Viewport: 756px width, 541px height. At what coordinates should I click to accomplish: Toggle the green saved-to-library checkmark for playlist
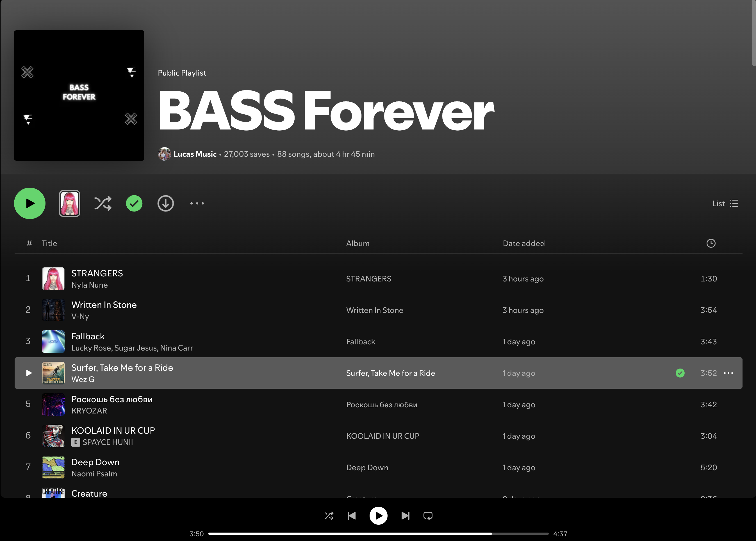(x=134, y=203)
